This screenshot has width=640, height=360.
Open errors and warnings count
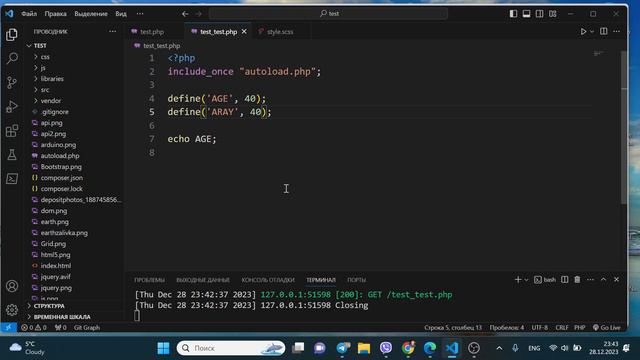34,327
